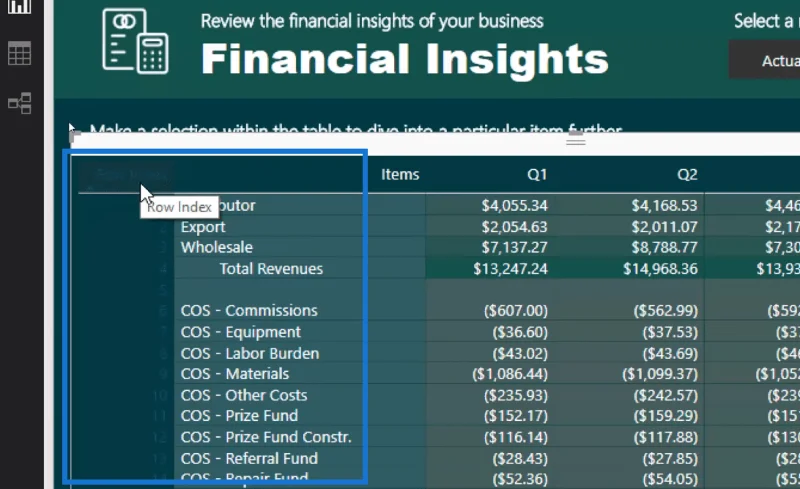Image resolution: width=800 pixels, height=489 pixels.
Task: Select the Items column header
Action: (x=400, y=175)
